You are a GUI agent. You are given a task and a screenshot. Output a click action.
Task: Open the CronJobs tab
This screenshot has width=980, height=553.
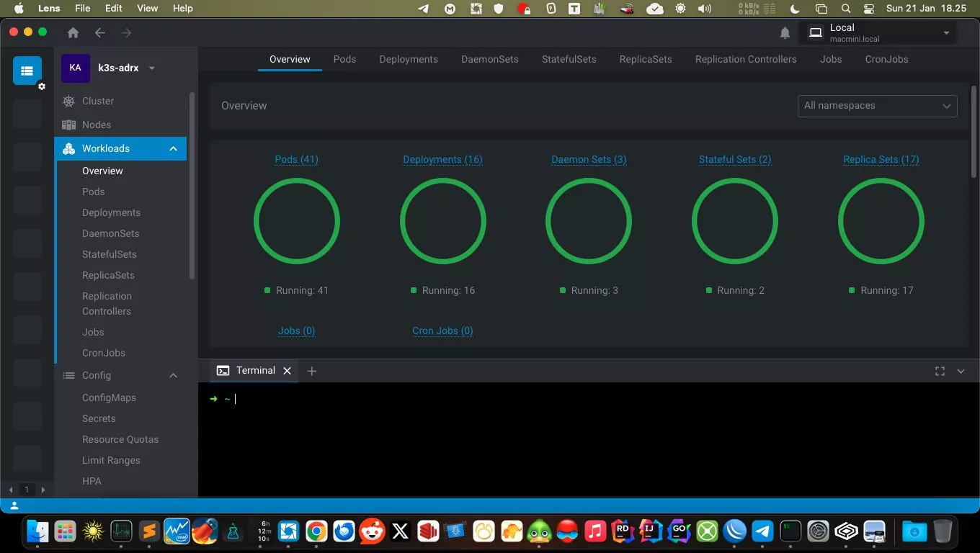coord(886,59)
